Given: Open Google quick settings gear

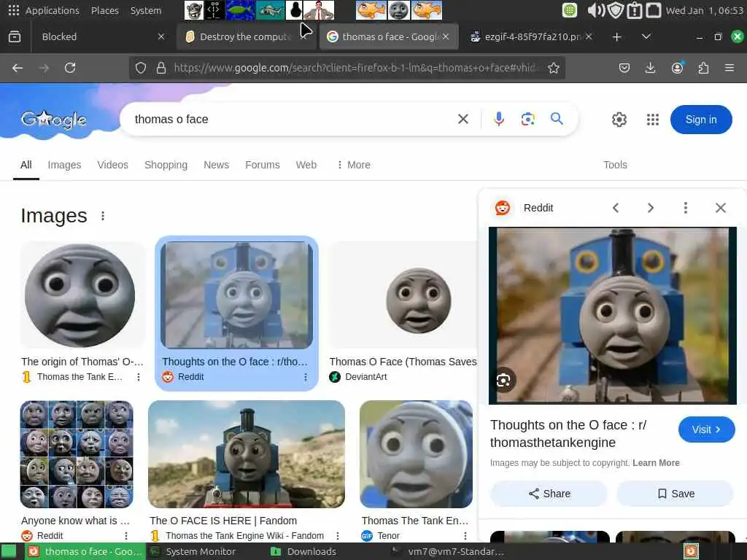Looking at the screenshot, I should [x=619, y=120].
